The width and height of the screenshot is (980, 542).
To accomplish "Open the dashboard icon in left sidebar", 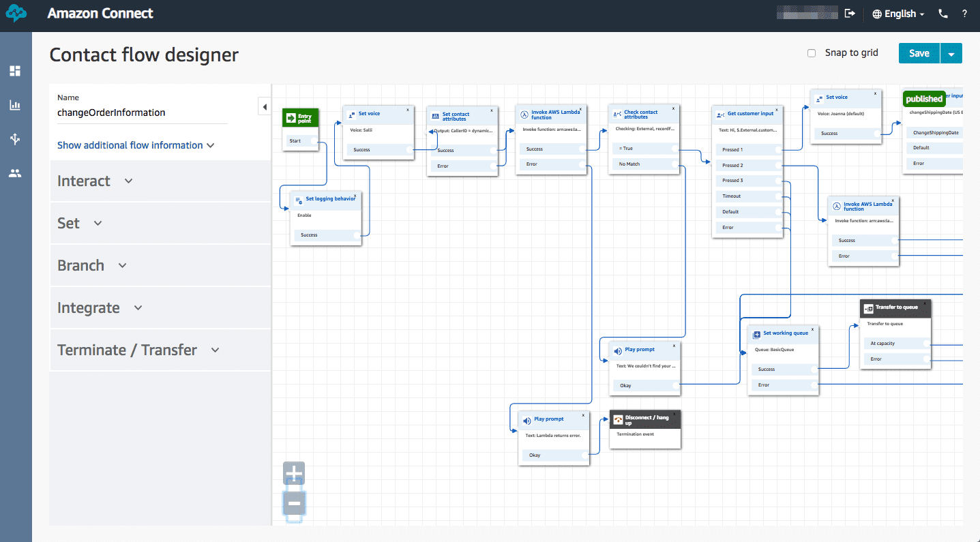I will pyautogui.click(x=15, y=71).
